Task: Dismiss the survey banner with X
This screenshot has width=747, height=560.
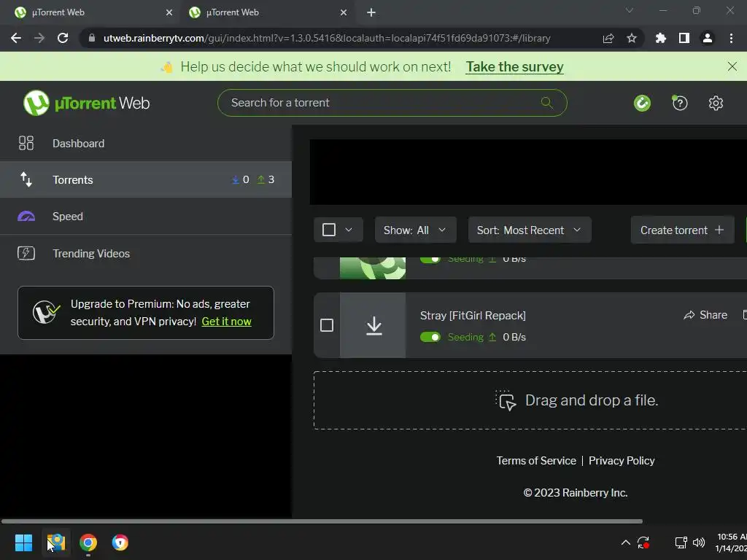Action: pyautogui.click(x=732, y=66)
